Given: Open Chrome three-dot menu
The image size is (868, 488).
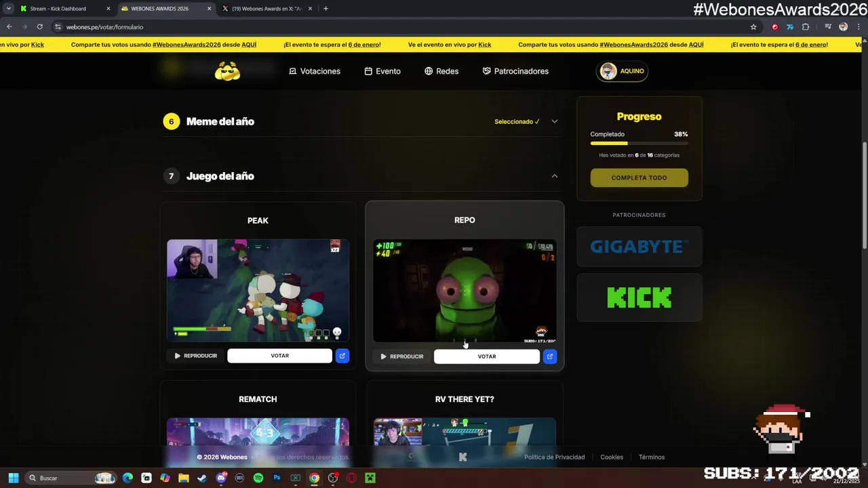Looking at the screenshot, I should 859,27.
